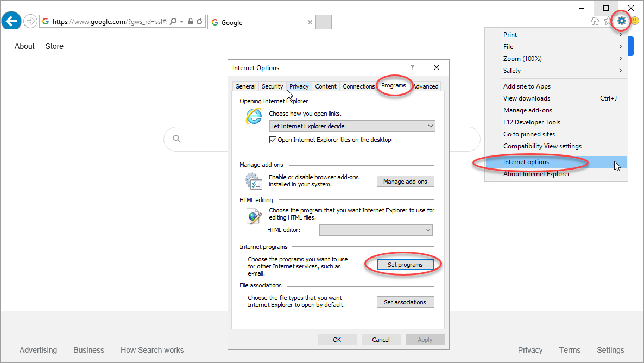Screen dimensions: 644x363
Task: Click the search magnifier in address bar
Action: [173, 21]
